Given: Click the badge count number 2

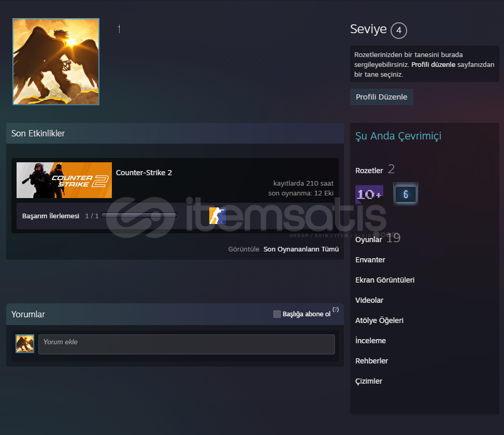Looking at the screenshot, I should [x=391, y=169].
